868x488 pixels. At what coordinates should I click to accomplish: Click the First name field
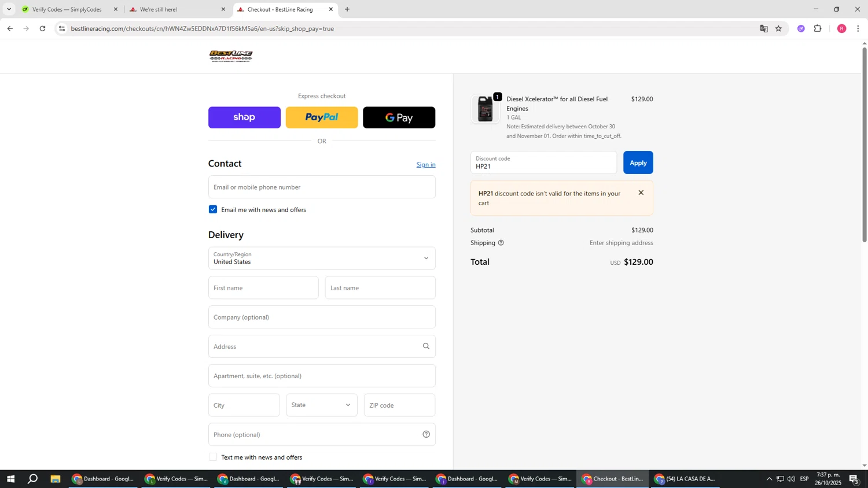point(263,288)
